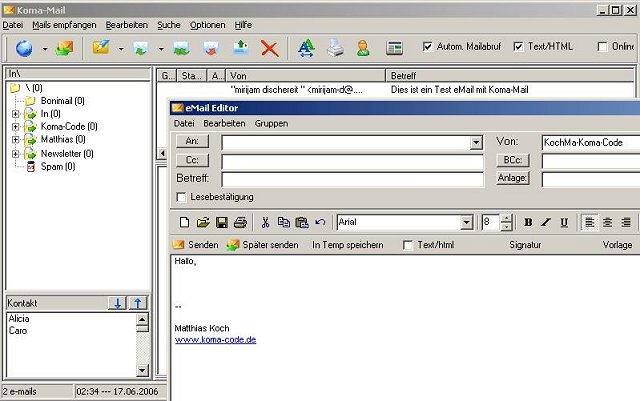
Task: Open the www.koma-code.de link
Action: pyautogui.click(x=216, y=340)
